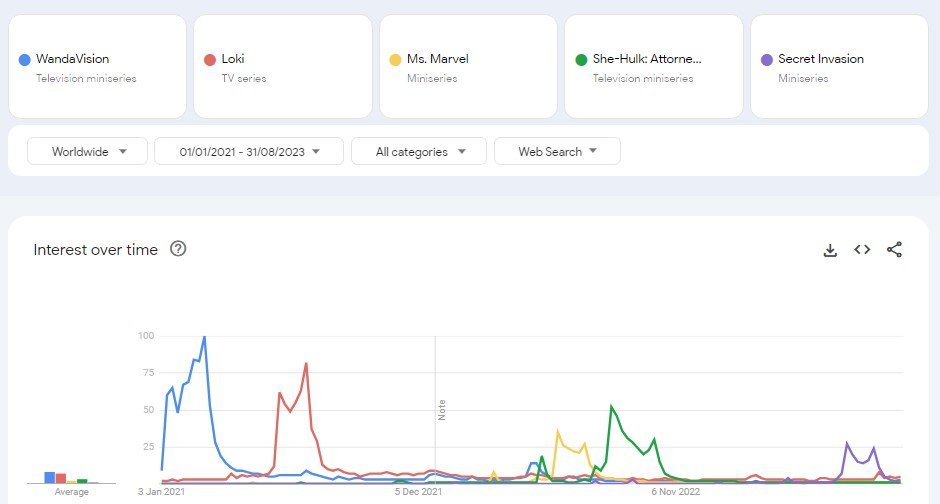
Task: Share the Interest over time chart
Action: 894,250
